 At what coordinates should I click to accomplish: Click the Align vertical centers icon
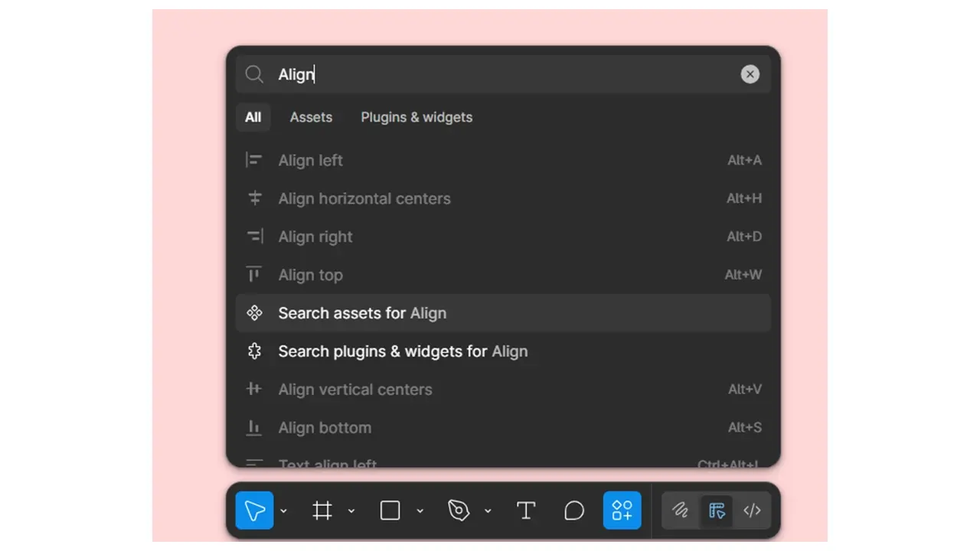coord(254,390)
